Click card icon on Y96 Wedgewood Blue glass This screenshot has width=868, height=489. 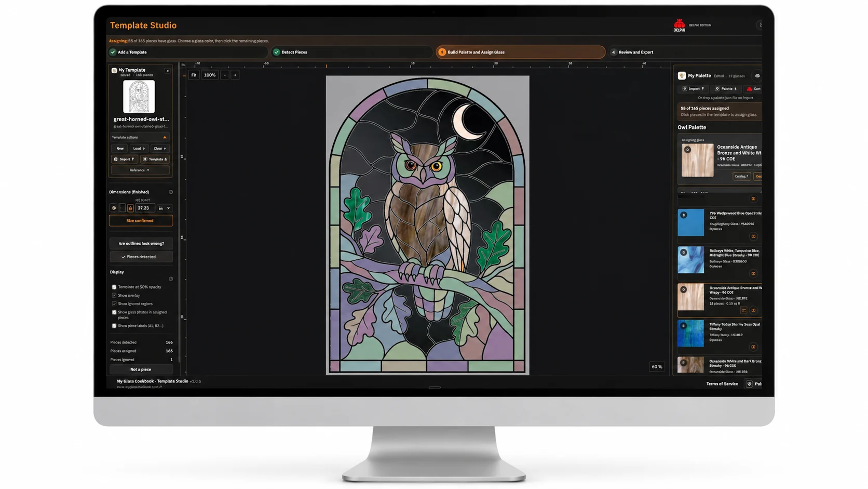point(753,236)
